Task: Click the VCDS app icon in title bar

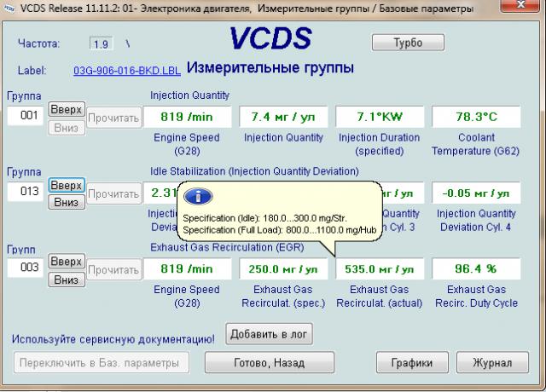Action: (9, 9)
